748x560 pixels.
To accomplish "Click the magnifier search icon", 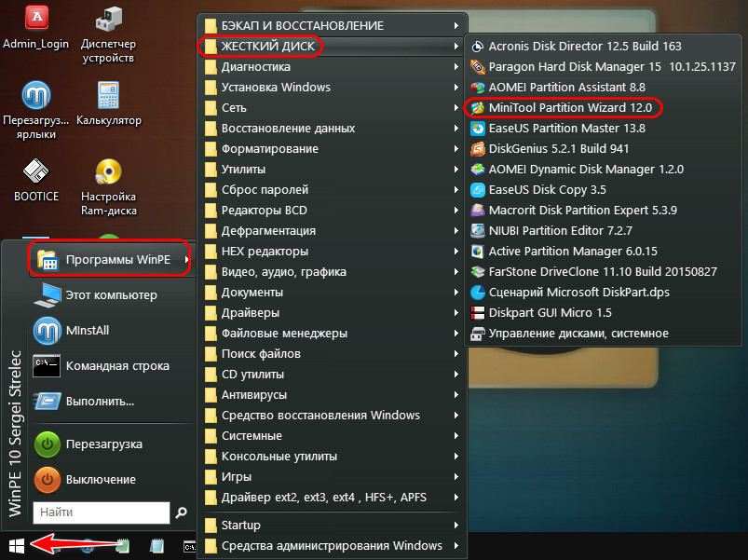I will [x=182, y=512].
